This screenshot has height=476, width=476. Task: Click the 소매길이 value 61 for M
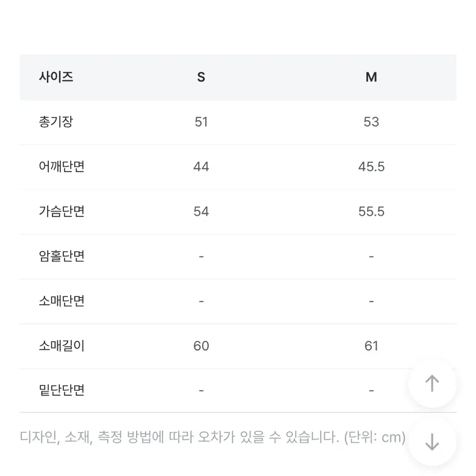point(371,346)
